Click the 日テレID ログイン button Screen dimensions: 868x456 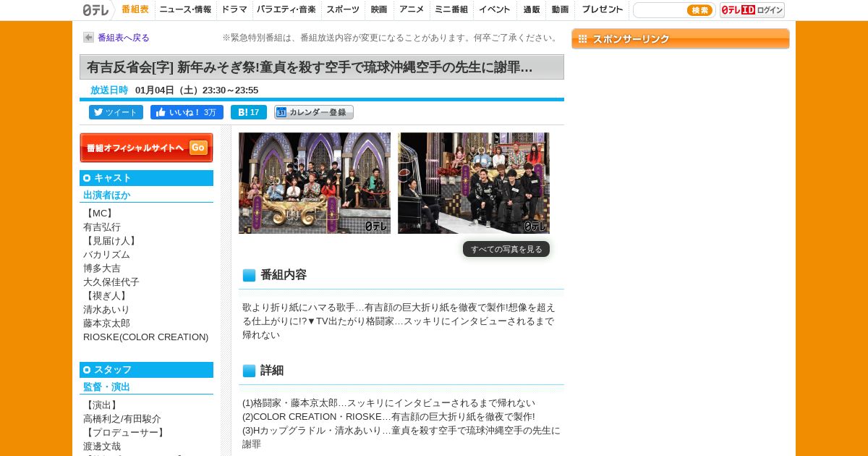[752, 10]
